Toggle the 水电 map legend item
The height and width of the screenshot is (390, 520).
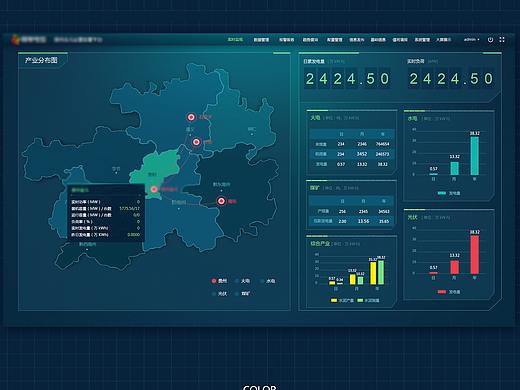268,281
